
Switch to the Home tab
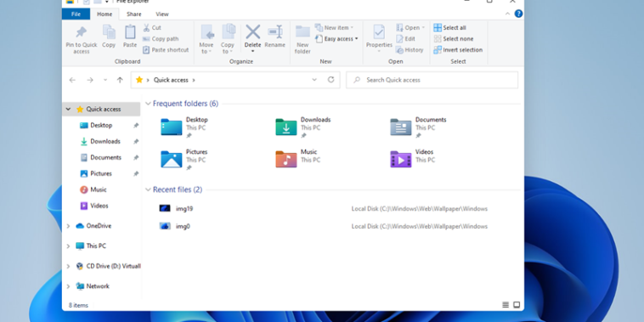(x=105, y=14)
